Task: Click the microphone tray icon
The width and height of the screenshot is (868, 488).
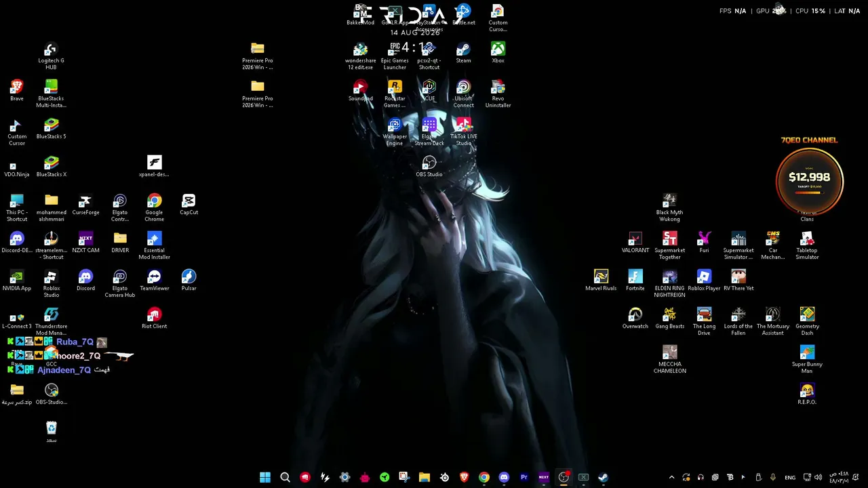Action: point(773,477)
